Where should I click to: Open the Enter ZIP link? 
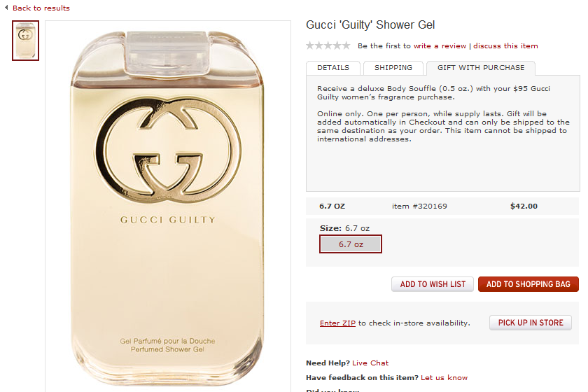[337, 323]
